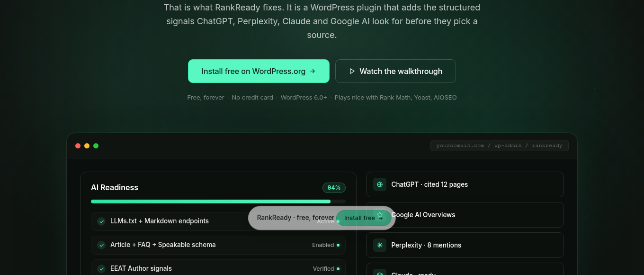Image resolution: width=644 pixels, height=275 pixels.
Task: Click the EEAT Author signals label
Action: [141, 268]
